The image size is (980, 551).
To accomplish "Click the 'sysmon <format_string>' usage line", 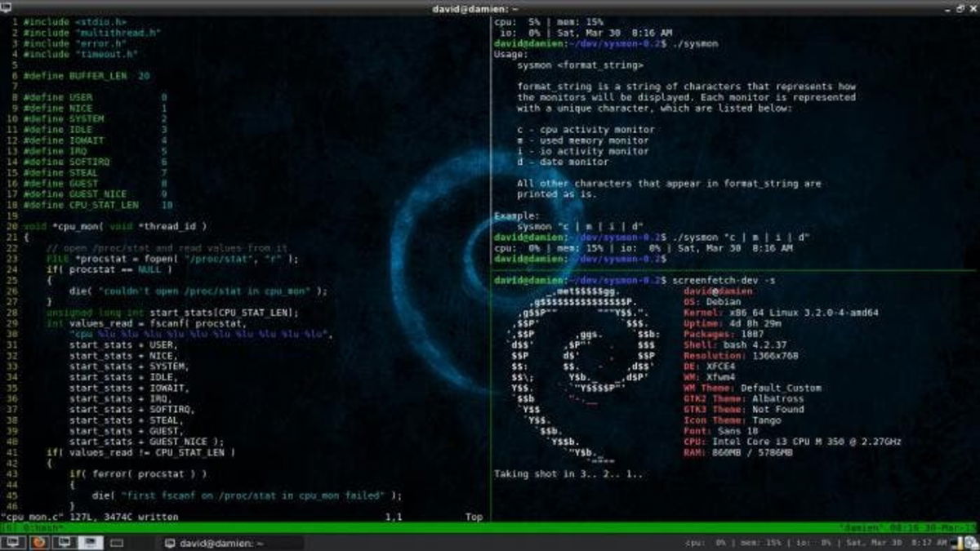I will click(580, 64).
